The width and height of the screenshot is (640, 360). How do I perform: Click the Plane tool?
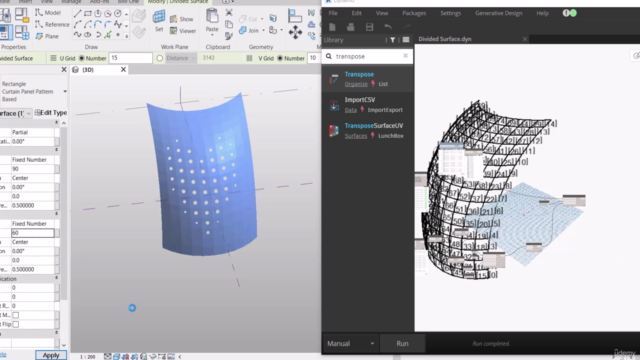click(x=47, y=36)
